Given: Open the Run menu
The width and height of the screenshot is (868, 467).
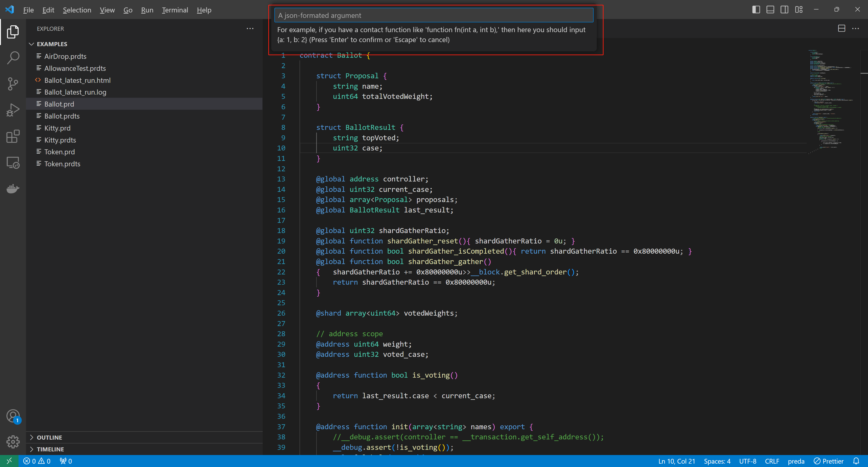Looking at the screenshot, I should point(147,10).
